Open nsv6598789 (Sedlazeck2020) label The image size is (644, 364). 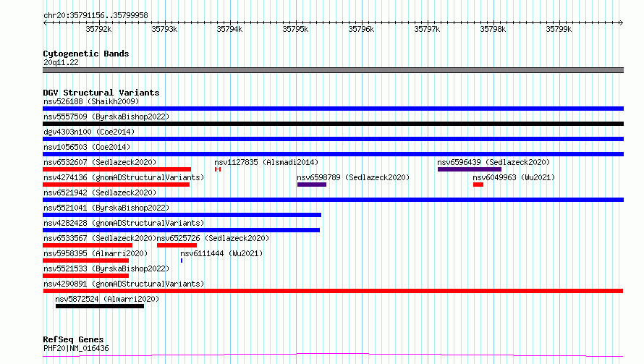[x=353, y=177]
